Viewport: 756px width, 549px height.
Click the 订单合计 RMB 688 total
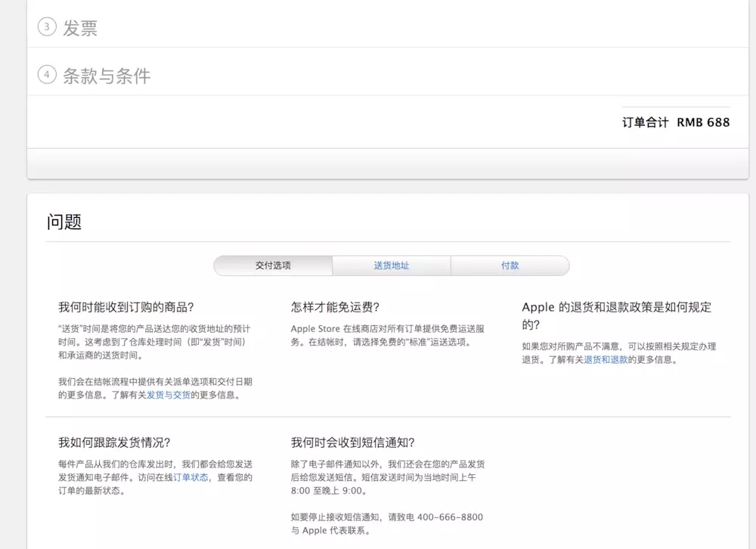pos(676,122)
